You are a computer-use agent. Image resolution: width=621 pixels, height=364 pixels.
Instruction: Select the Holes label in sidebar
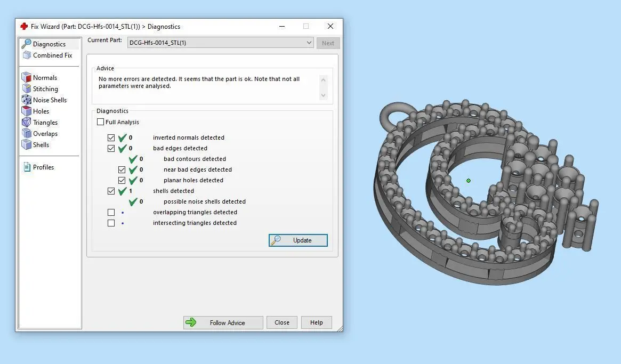pos(41,111)
